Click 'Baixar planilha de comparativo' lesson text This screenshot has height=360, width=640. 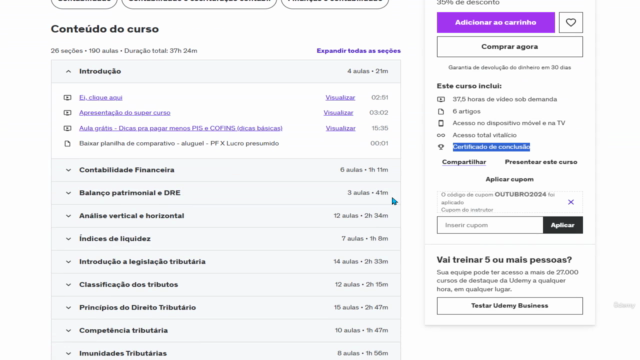pos(179,143)
